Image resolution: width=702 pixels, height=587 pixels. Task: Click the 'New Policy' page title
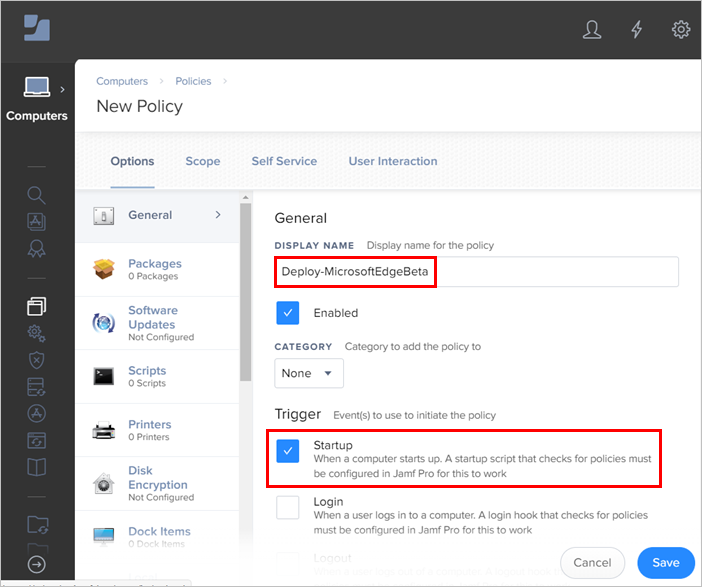pyautogui.click(x=140, y=106)
